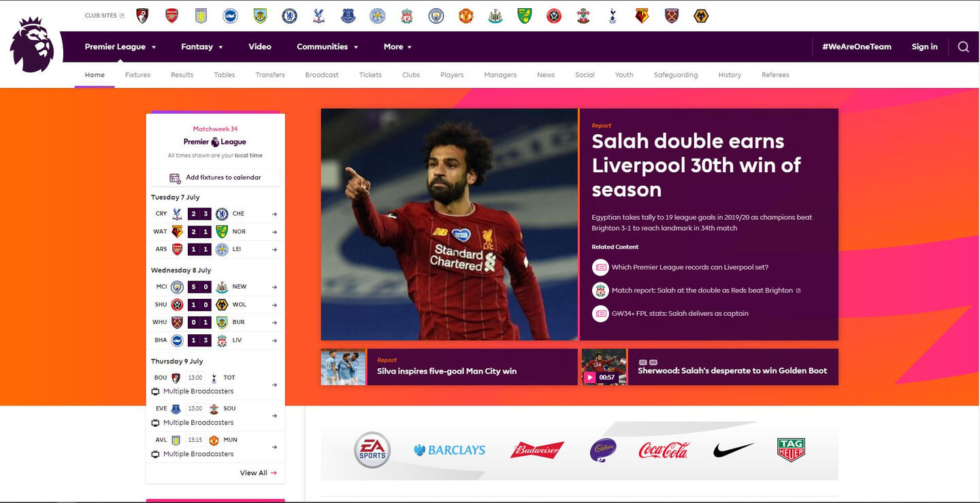Click the Coca-Cola sponsor logo
Viewport: 980px width, 503px height.
pos(664,450)
